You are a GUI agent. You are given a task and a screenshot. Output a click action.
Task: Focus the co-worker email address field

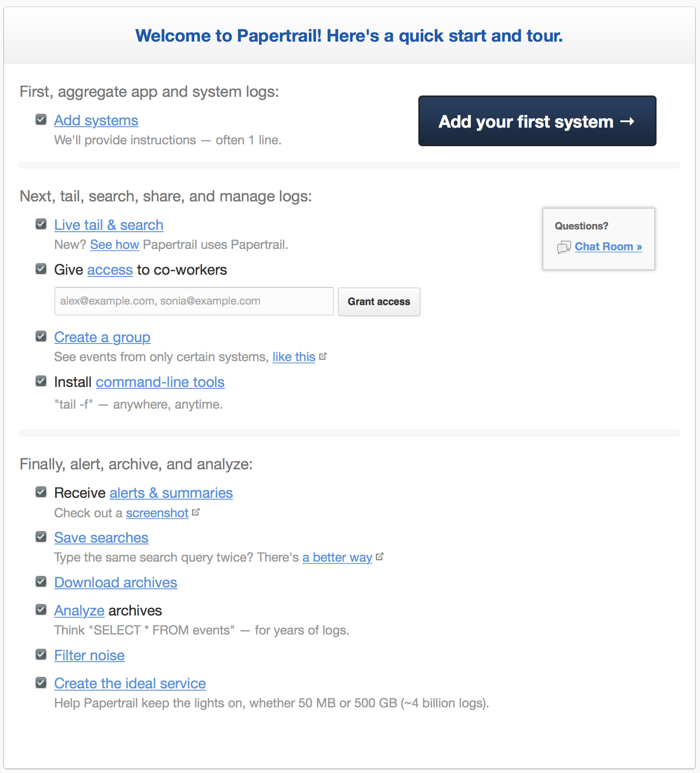(x=194, y=301)
